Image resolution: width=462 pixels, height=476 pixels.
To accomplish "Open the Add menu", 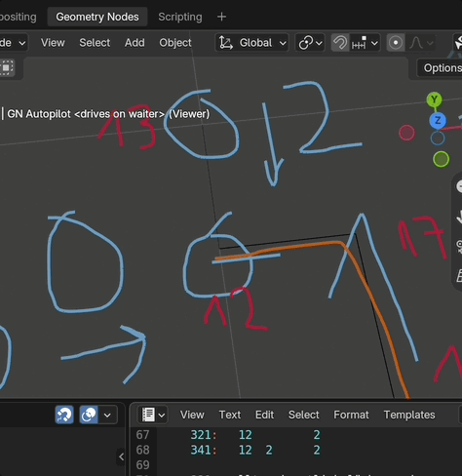I will tap(135, 43).
